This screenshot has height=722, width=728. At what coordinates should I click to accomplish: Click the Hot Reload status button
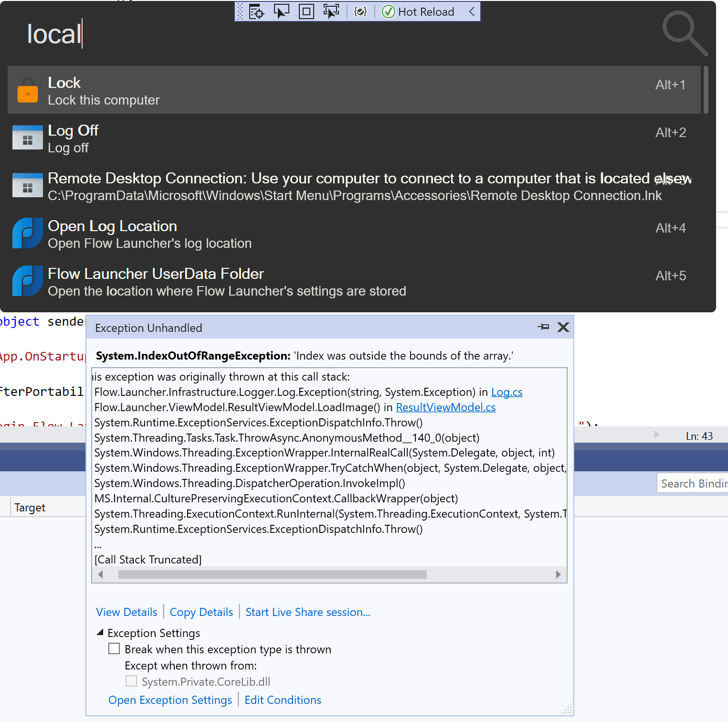[419, 11]
